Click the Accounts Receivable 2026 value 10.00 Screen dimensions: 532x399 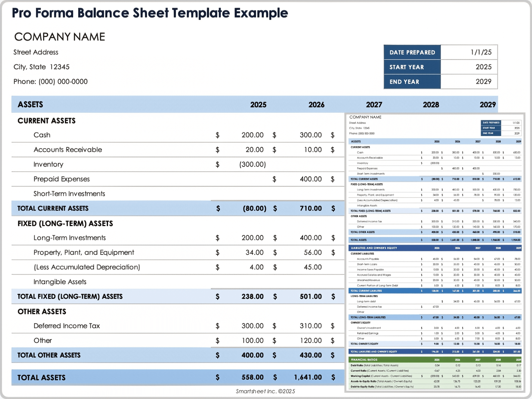click(x=313, y=150)
